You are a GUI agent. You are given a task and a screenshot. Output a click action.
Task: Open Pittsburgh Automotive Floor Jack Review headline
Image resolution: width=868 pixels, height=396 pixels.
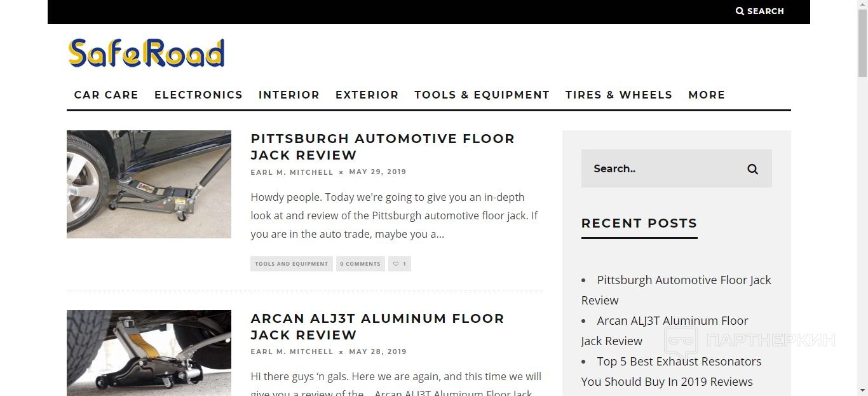click(x=383, y=147)
